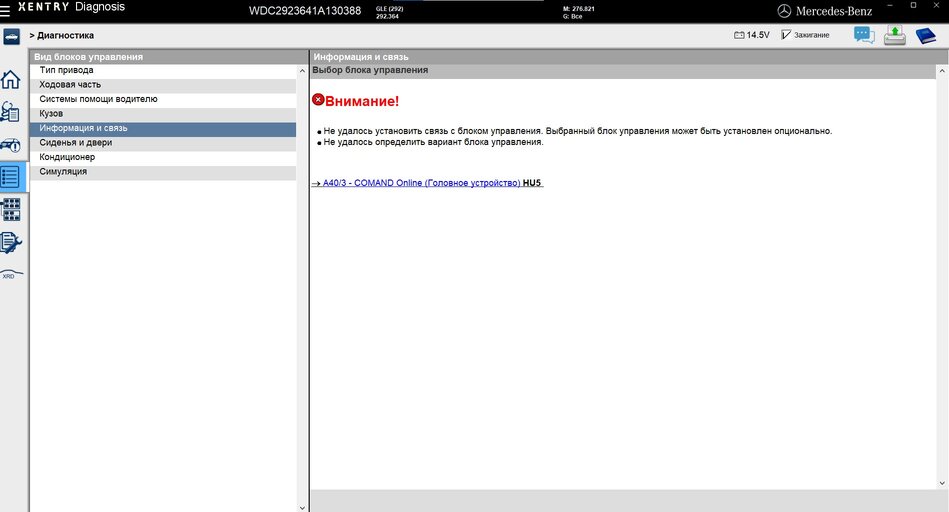
Task: Click the red error icon beside Внимание
Action: point(318,99)
